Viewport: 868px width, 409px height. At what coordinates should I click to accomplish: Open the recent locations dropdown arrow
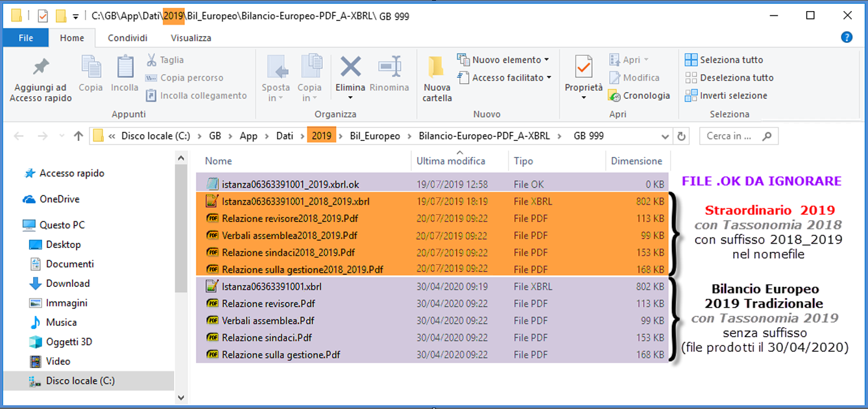tap(62, 136)
